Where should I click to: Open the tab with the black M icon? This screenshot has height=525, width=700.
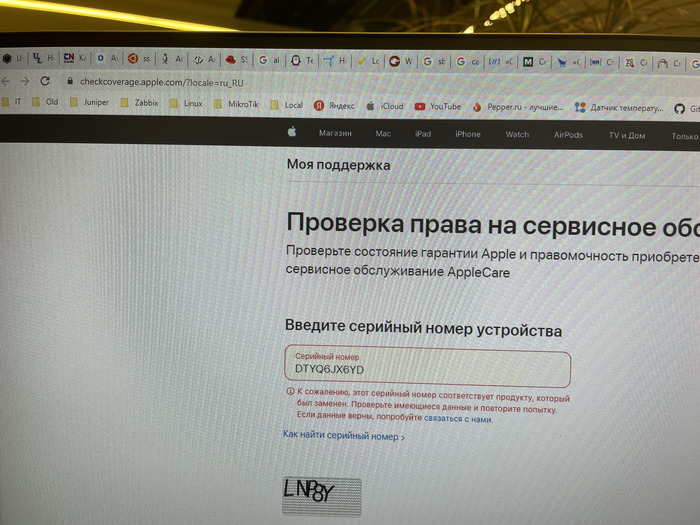(534, 62)
